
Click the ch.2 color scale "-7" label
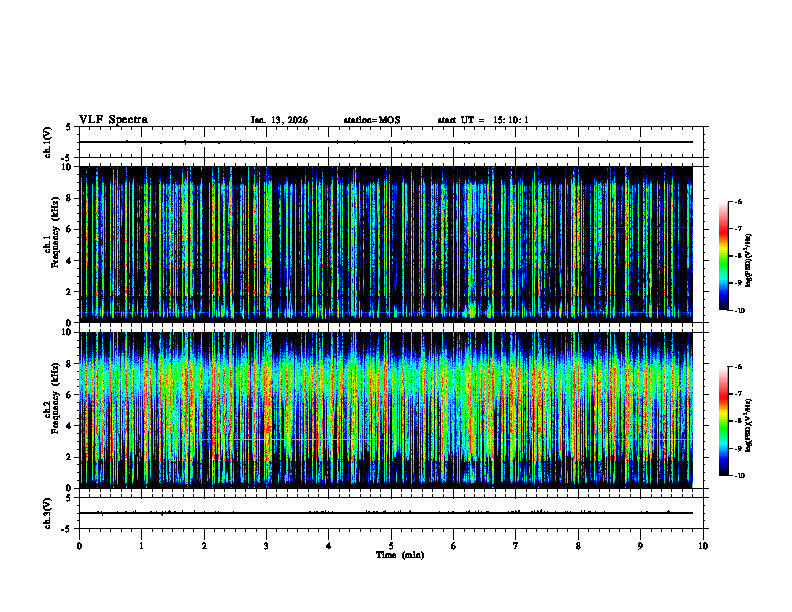[x=738, y=394]
